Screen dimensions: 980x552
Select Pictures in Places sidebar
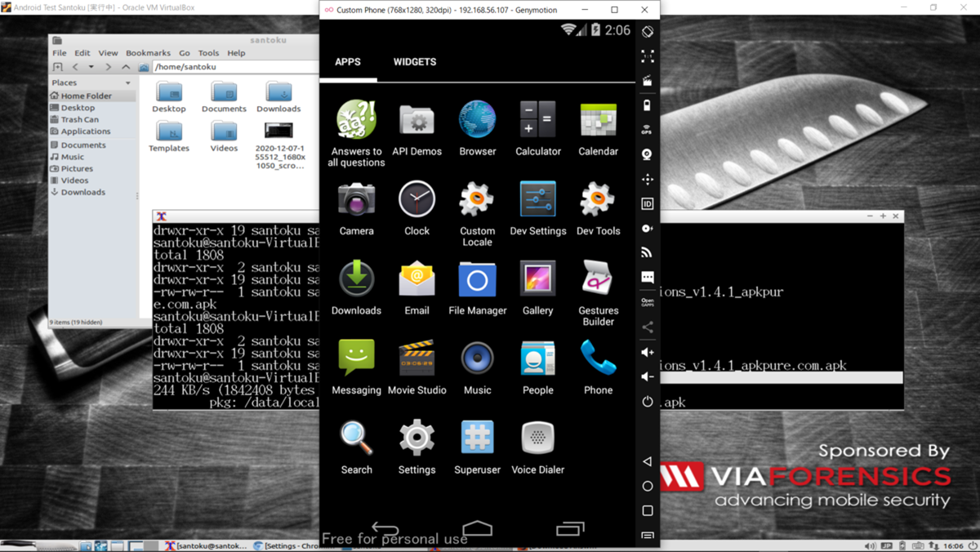[x=92, y=168]
